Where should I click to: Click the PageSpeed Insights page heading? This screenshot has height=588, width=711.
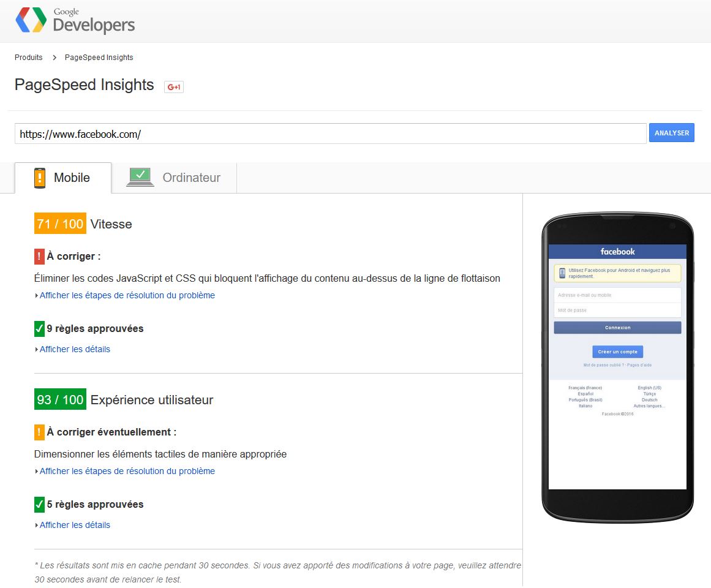point(85,85)
